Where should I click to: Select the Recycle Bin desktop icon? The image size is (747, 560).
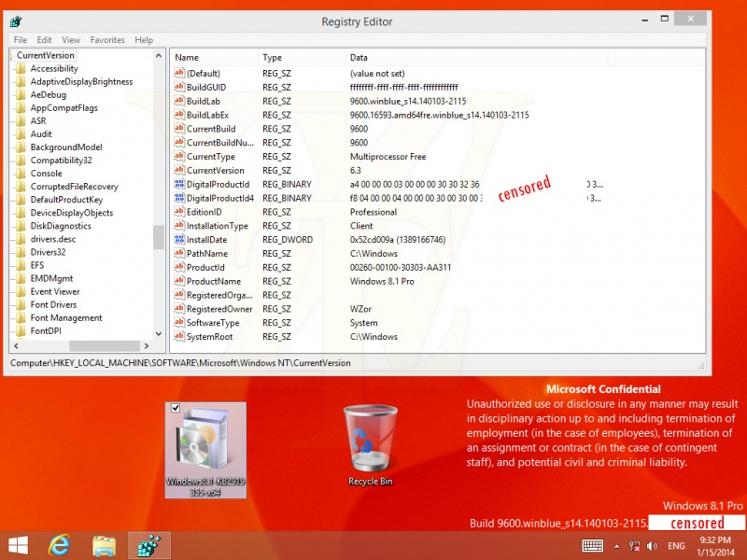point(370,445)
